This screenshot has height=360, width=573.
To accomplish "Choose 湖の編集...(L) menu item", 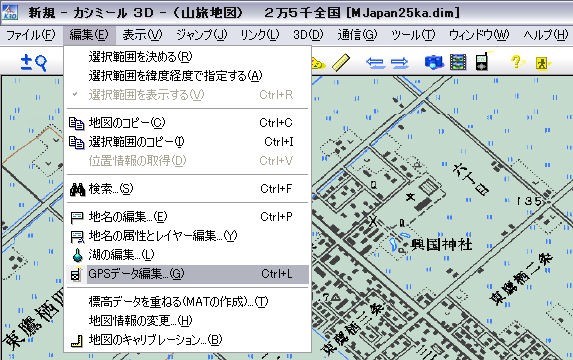I will [187, 255].
